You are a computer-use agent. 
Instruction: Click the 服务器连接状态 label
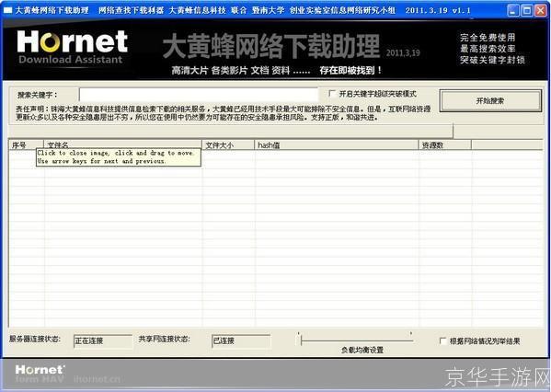click(x=35, y=339)
